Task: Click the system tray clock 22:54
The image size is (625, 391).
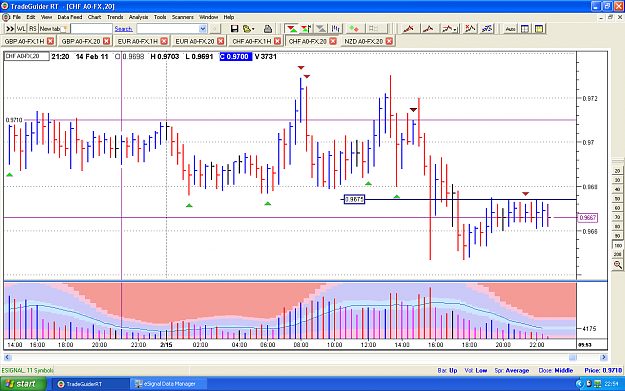Action: pyautogui.click(x=611, y=384)
